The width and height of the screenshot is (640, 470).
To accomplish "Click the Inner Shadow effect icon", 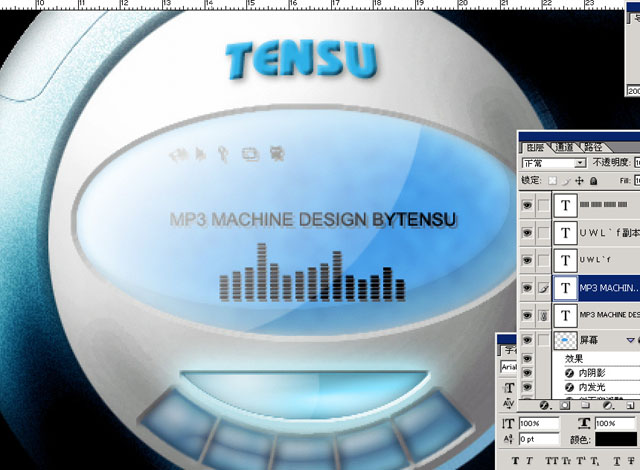I will (x=569, y=373).
